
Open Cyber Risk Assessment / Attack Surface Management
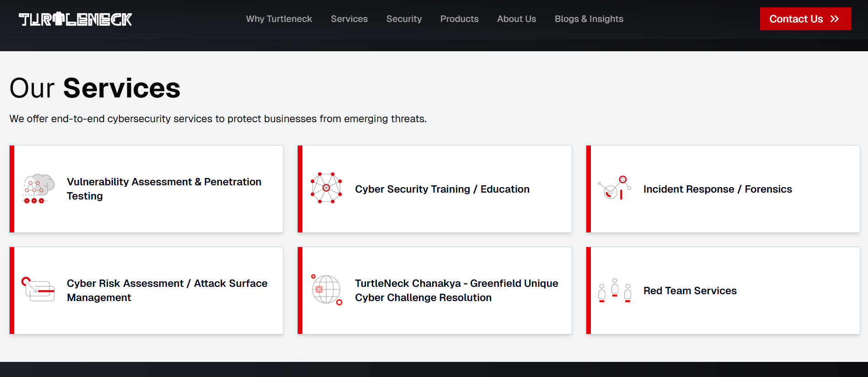click(x=167, y=290)
